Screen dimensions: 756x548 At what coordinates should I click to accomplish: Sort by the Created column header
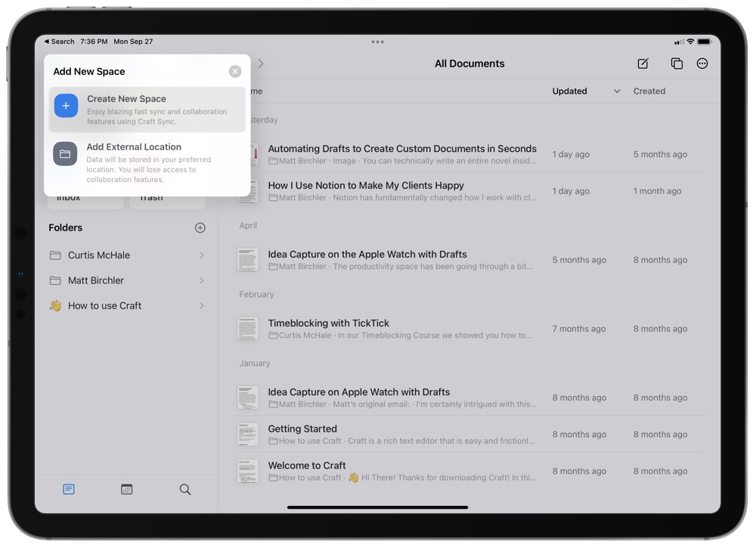pos(649,91)
